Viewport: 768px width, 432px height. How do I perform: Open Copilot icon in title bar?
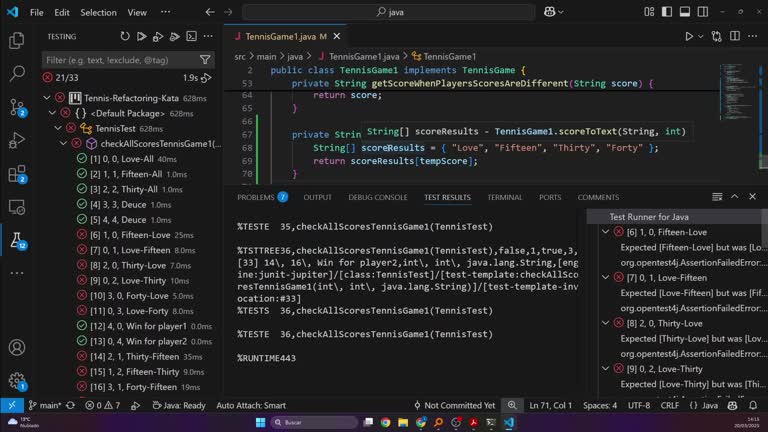click(550, 12)
